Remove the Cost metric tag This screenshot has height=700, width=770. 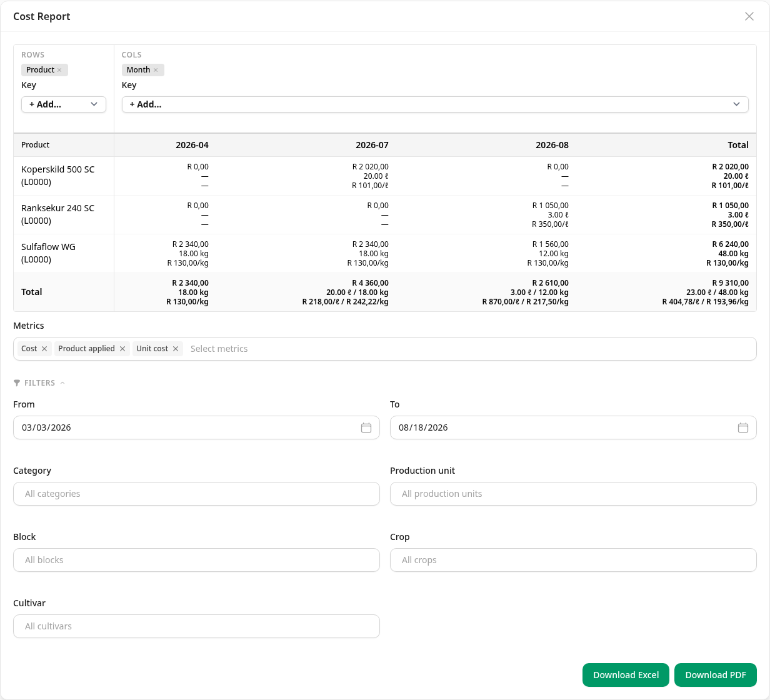coord(44,349)
